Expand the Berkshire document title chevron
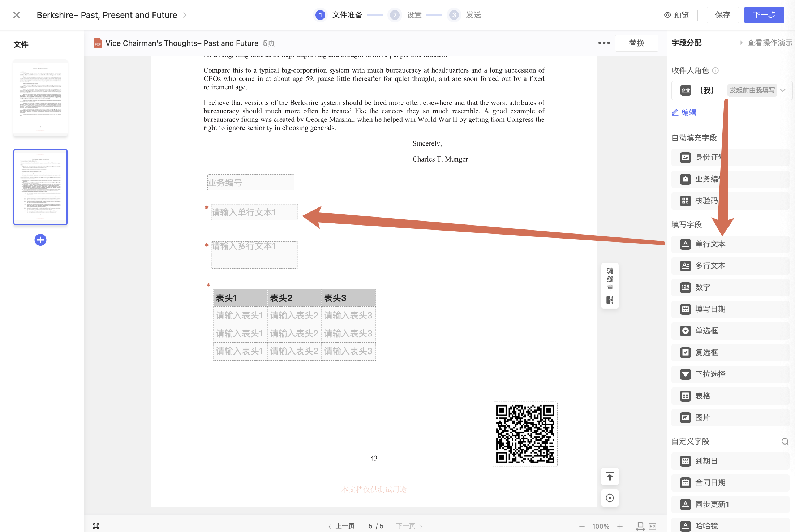The height and width of the screenshot is (532, 795). click(185, 15)
